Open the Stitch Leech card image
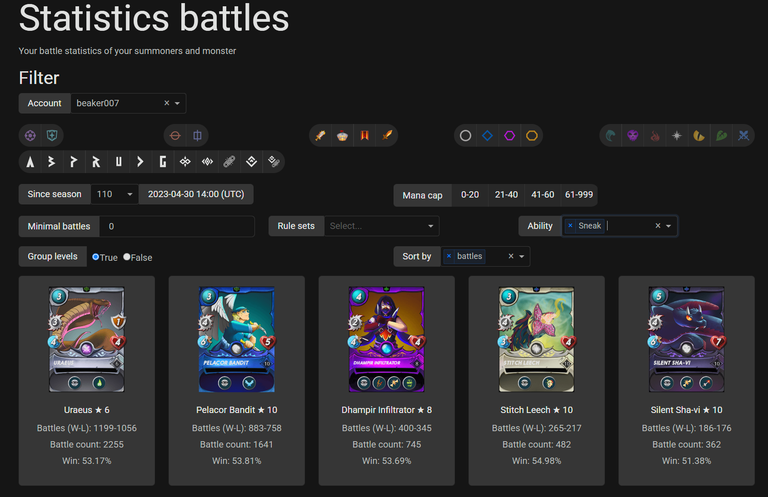Screen dimensions: 768x497 pyautogui.click(x=536, y=339)
